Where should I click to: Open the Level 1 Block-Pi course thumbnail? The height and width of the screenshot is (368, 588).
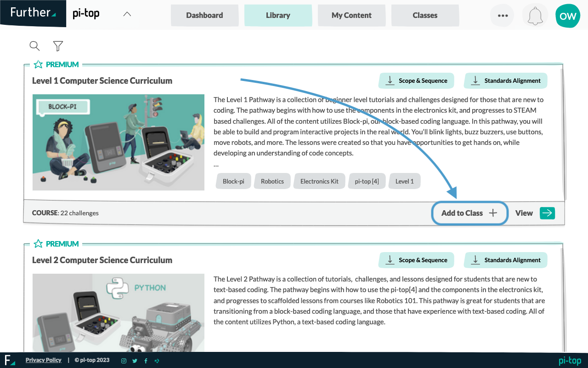pos(119,142)
